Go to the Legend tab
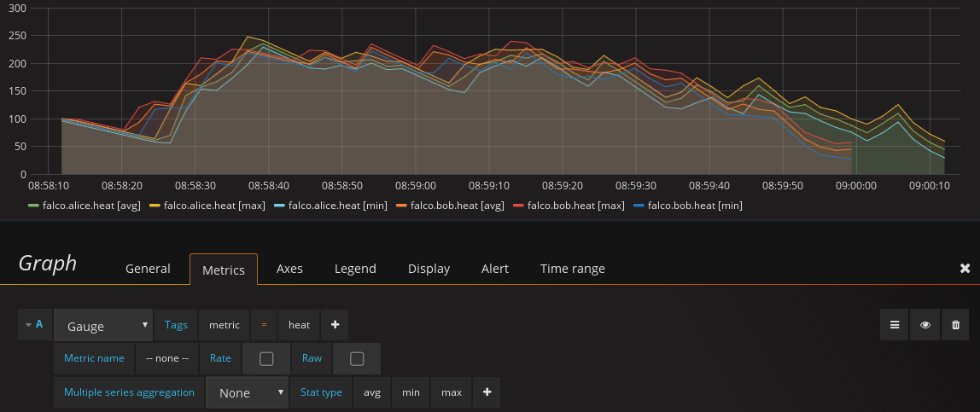The width and height of the screenshot is (980, 412). 355,269
